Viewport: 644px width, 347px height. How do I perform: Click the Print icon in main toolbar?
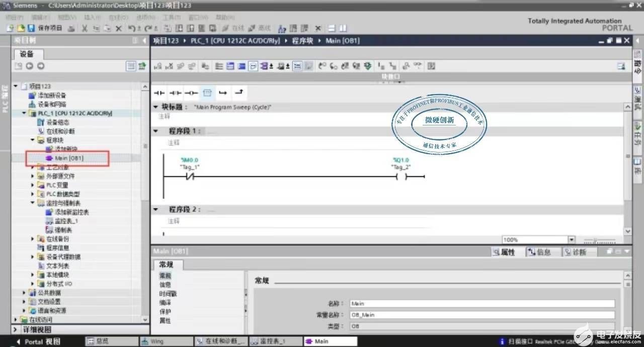(72, 28)
